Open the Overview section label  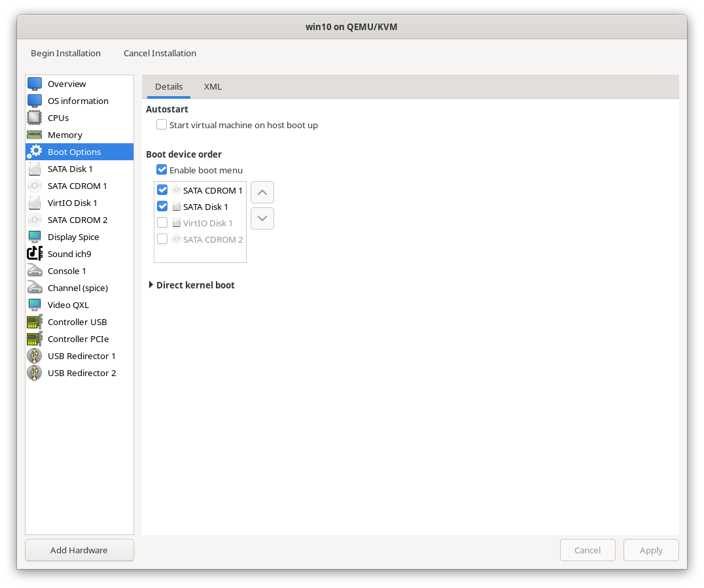point(67,84)
